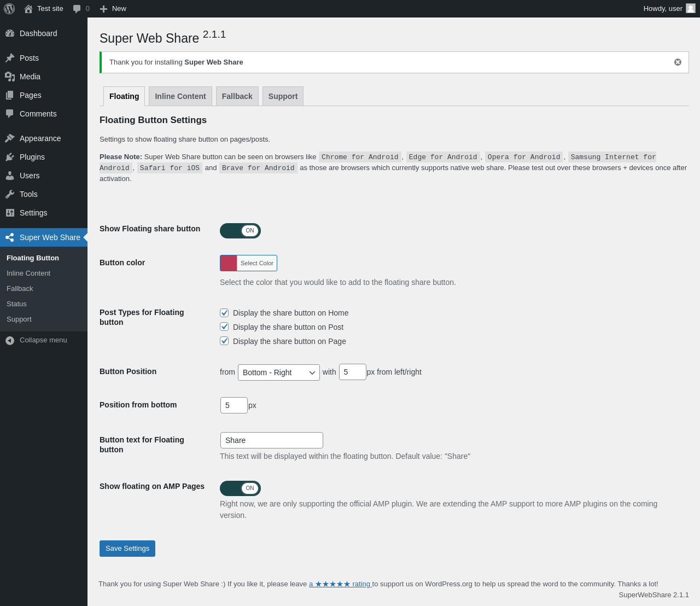
Task: Click the Settings sliders icon
Action: click(x=10, y=213)
